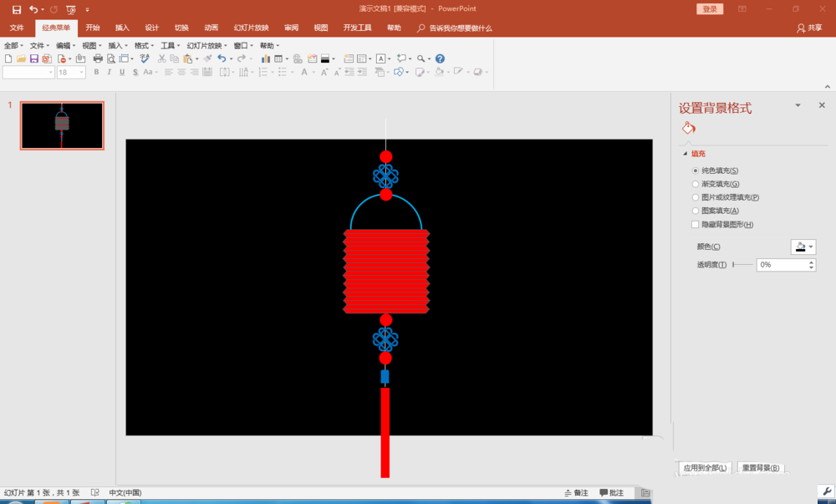Select slide 1 thumbnail
Viewport: 836px width, 504px height.
pyautogui.click(x=62, y=125)
